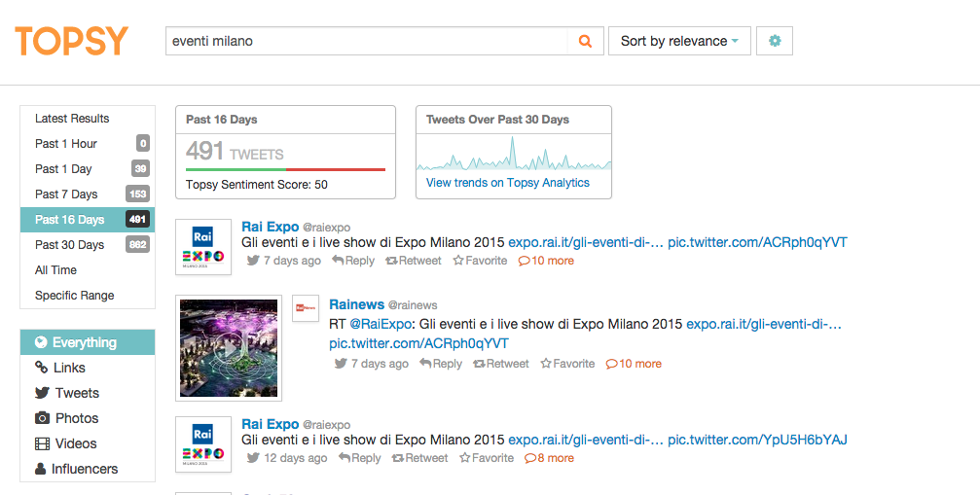
Task: Open the @rainews handle
Action: [x=413, y=305]
